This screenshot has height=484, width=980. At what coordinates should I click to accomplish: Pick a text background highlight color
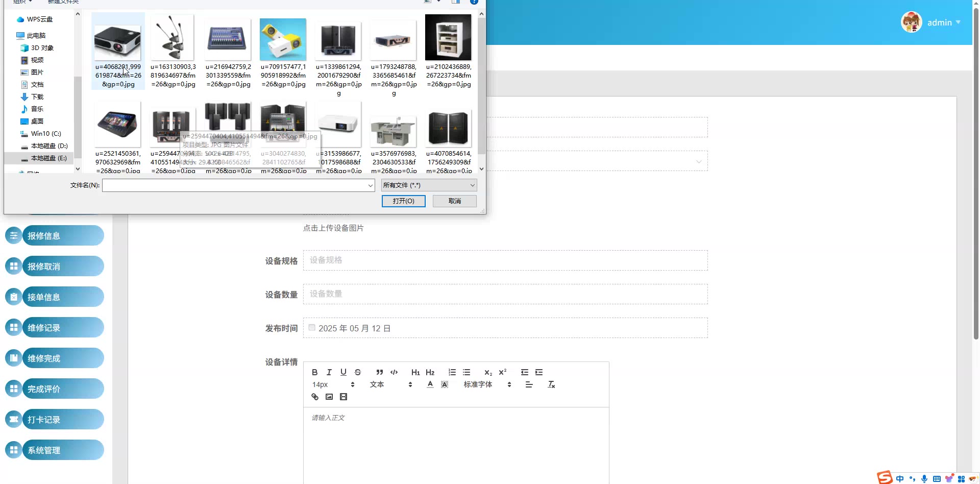click(x=445, y=384)
